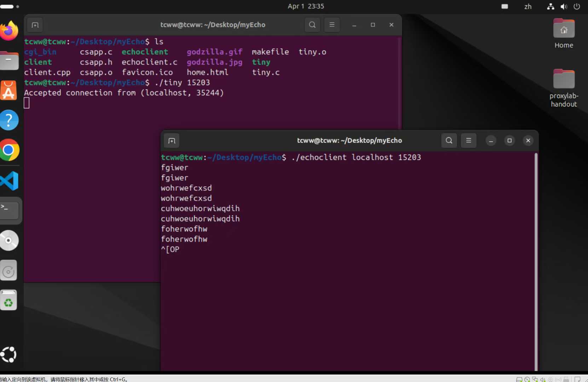588x382 pixels.
Task: Open the proxylab-handout desktop folder
Action: pos(564,88)
